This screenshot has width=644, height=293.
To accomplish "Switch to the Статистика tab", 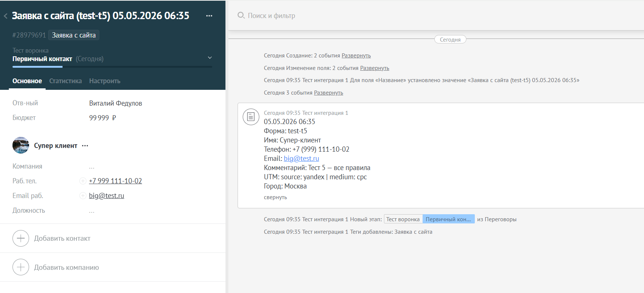I will click(65, 81).
